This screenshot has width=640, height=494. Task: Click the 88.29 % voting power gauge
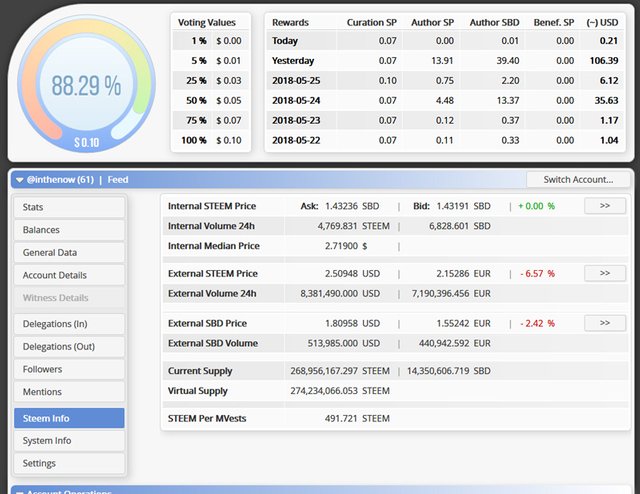point(86,86)
